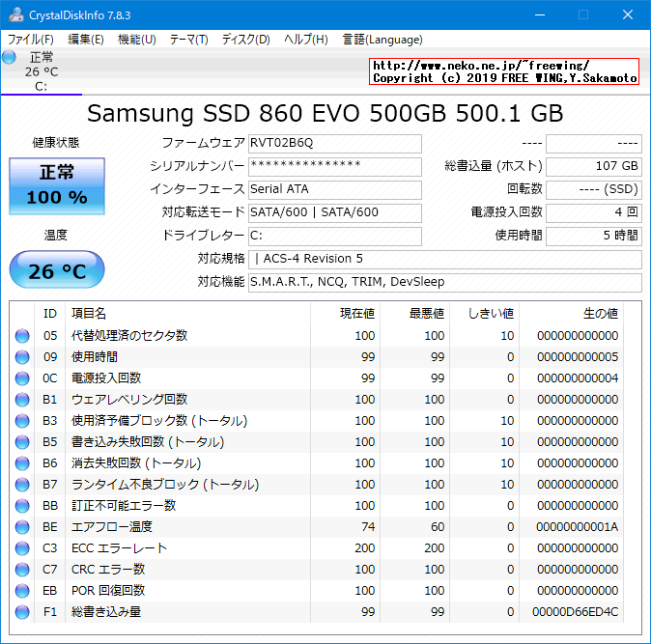Click the ---- (SSD) rotation rate field

point(594,189)
